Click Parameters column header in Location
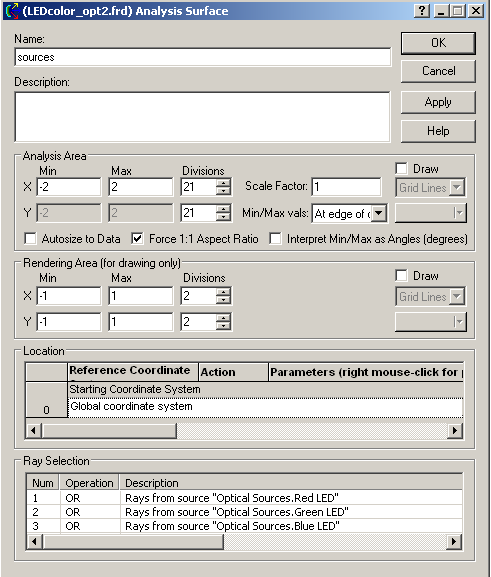Viewport: 491px width, 577px height. coord(366,372)
